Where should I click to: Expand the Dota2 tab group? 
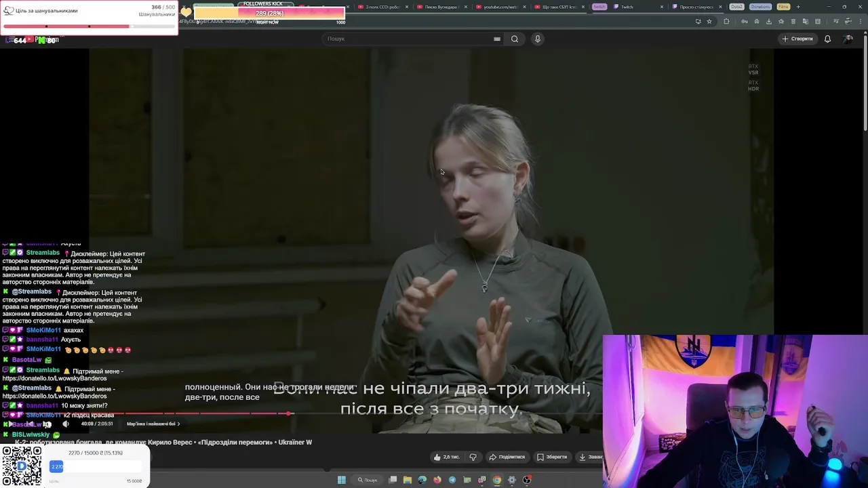[x=736, y=7]
